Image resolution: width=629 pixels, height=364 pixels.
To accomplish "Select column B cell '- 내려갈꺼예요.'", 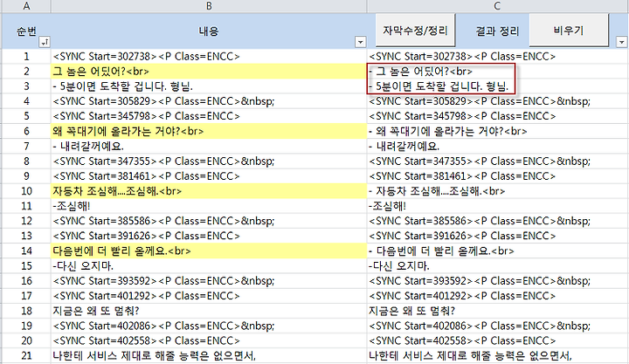I will click(209, 146).
